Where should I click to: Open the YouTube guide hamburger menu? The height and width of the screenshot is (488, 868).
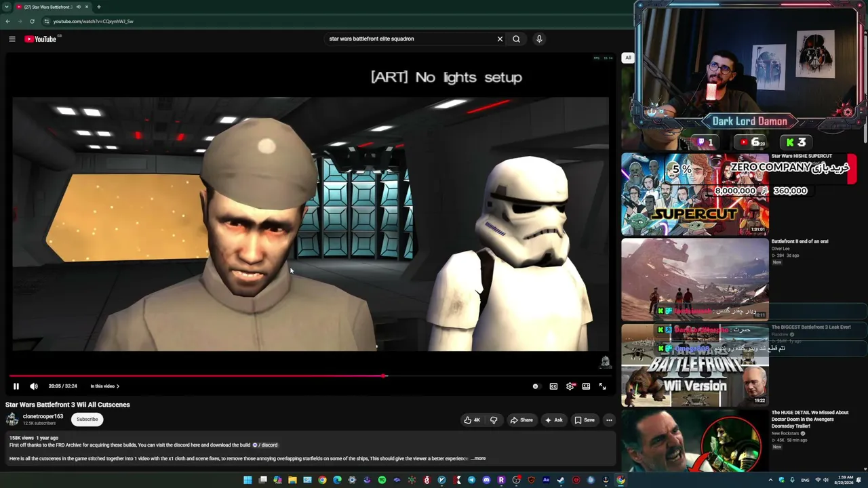[12, 39]
